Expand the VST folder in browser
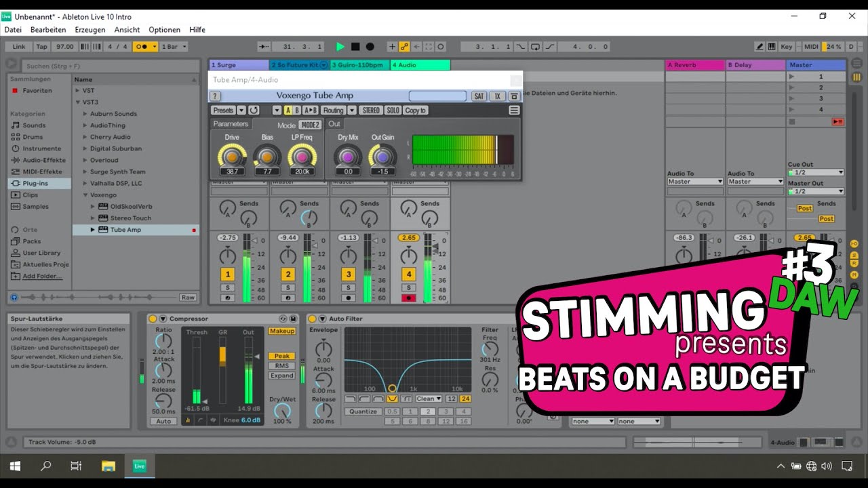The width and height of the screenshot is (868, 488). (x=77, y=91)
